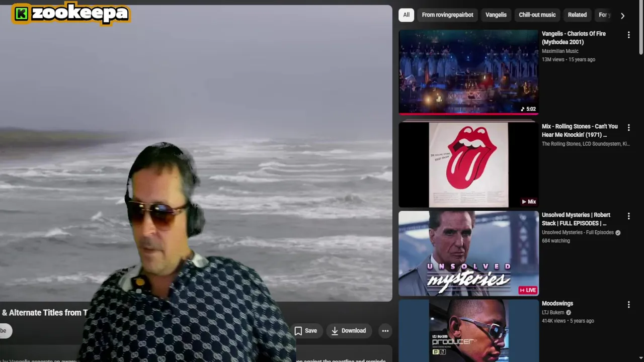Select the Related filter chip
The height and width of the screenshot is (362, 644).
[x=577, y=15]
